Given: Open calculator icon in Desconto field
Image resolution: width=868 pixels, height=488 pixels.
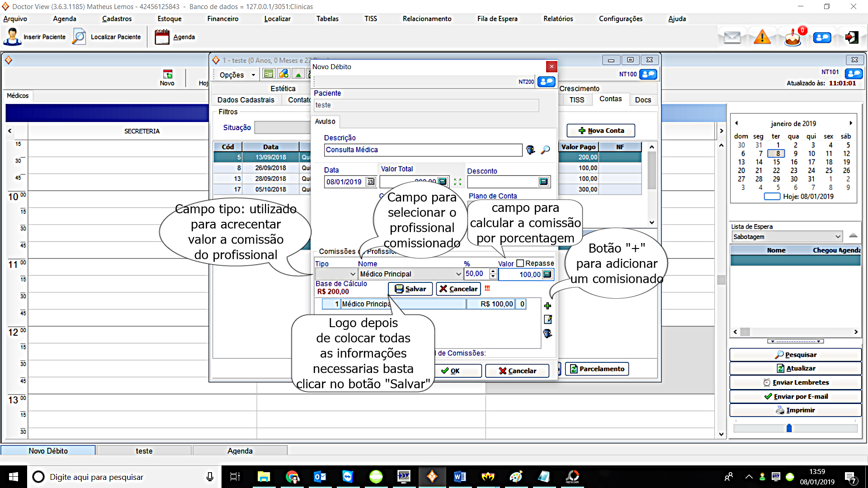Looking at the screenshot, I should click(543, 182).
